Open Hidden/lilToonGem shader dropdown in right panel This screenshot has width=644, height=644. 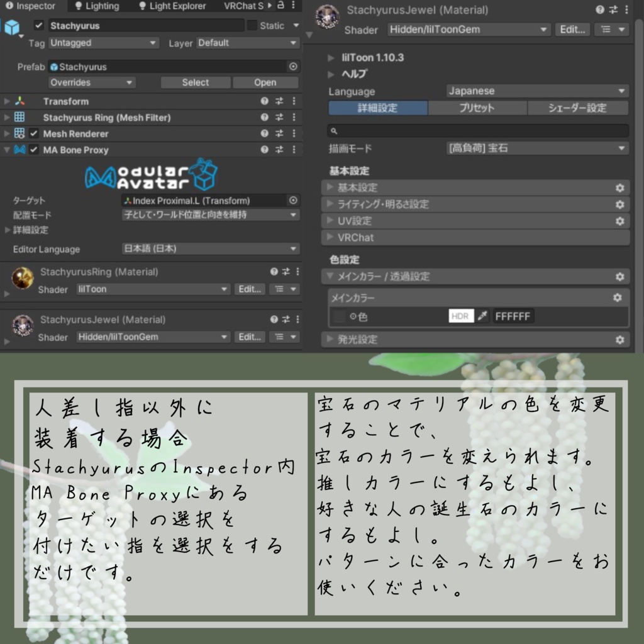click(x=468, y=30)
